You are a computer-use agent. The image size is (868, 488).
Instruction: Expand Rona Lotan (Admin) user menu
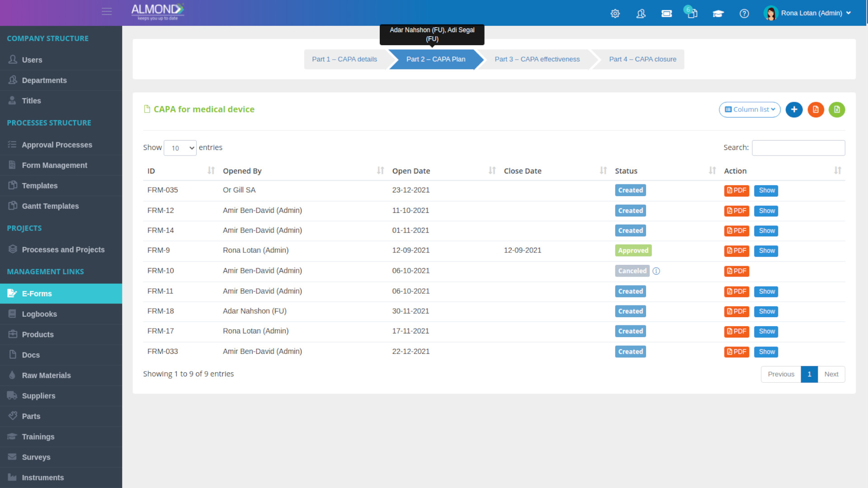[x=807, y=13]
